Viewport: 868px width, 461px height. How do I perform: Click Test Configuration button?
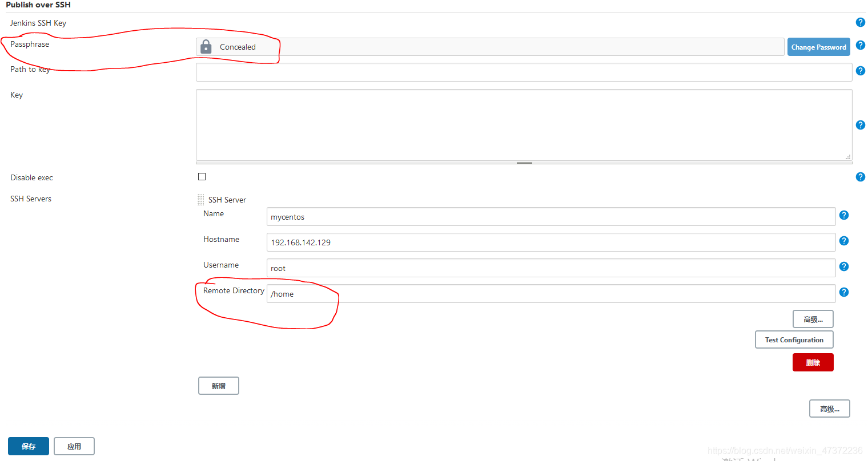[794, 339]
